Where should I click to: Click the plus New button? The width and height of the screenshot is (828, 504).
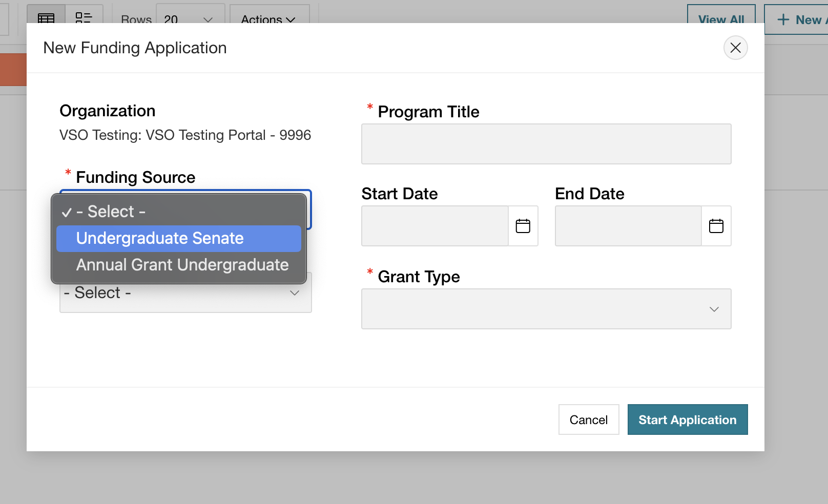799,19
